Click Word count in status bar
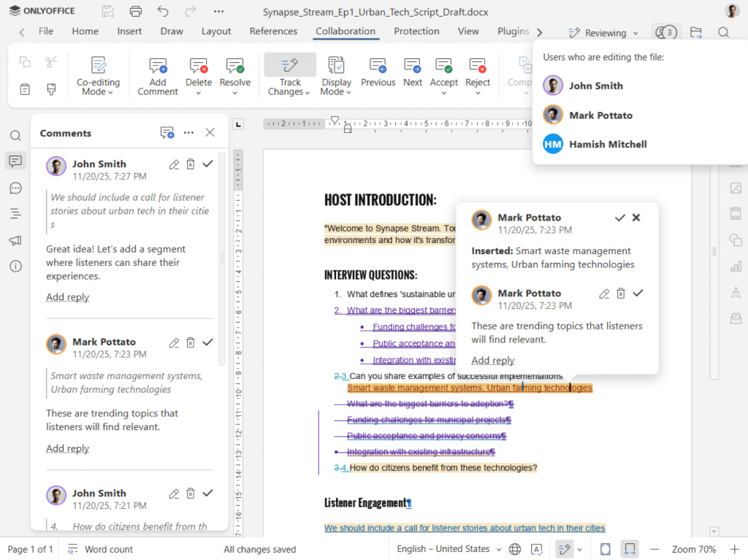The image size is (748, 560). click(108, 549)
